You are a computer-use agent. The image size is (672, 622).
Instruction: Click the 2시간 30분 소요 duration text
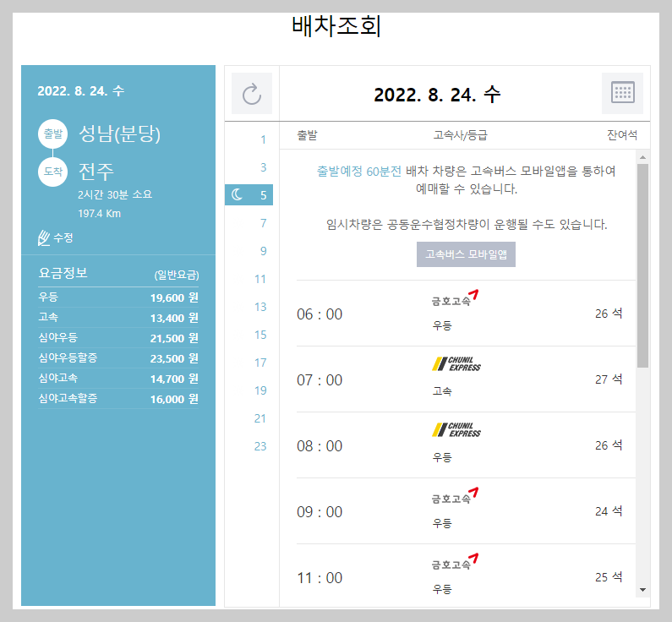115,194
